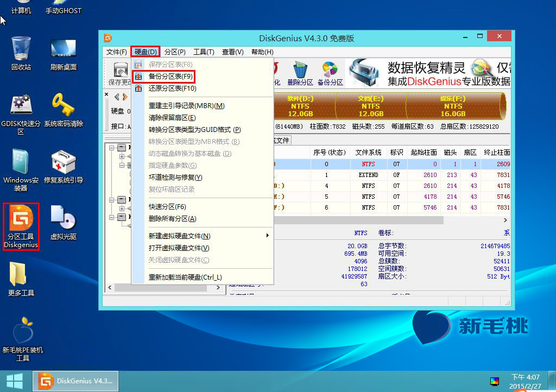
Task: Click the 磁头 column header
Action: tap(450, 153)
